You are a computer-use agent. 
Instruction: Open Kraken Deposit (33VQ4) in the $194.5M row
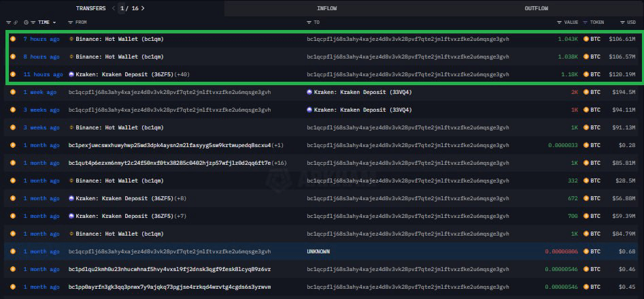(x=363, y=92)
